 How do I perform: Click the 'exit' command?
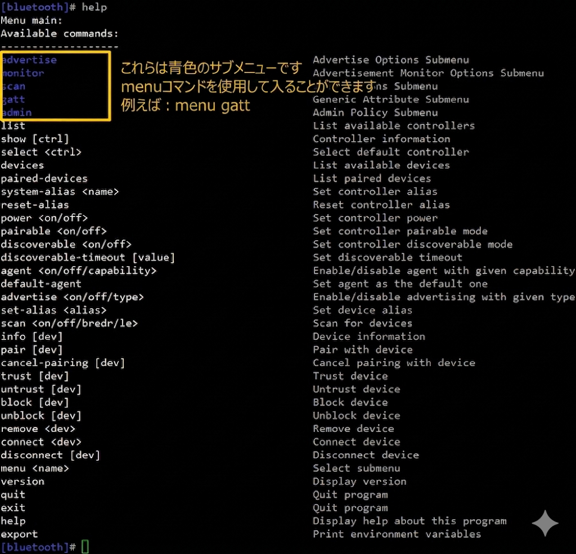(x=13, y=508)
